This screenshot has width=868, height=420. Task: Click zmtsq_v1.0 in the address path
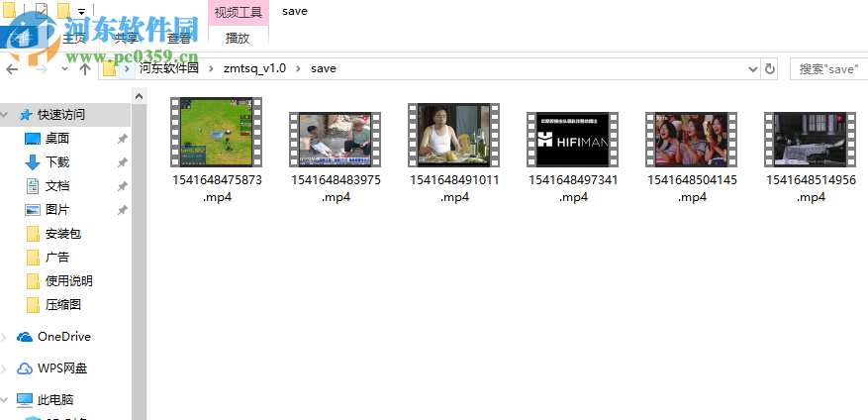(x=254, y=68)
